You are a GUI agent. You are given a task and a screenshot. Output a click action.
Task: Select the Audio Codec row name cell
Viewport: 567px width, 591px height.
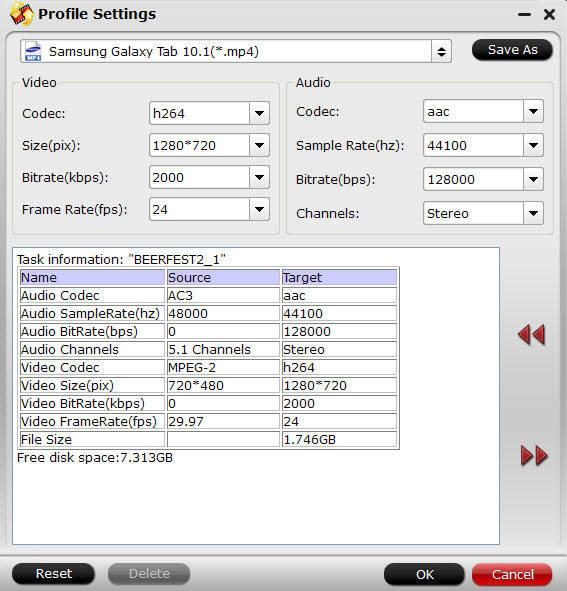pos(92,296)
